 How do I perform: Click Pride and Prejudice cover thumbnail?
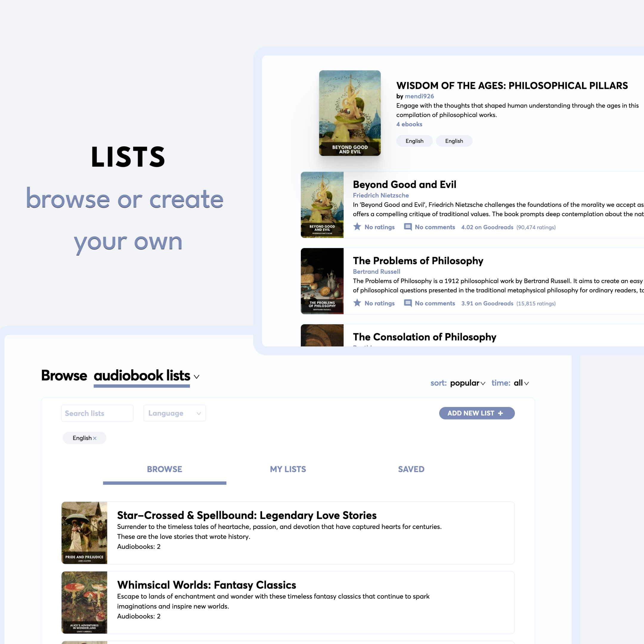(x=84, y=533)
